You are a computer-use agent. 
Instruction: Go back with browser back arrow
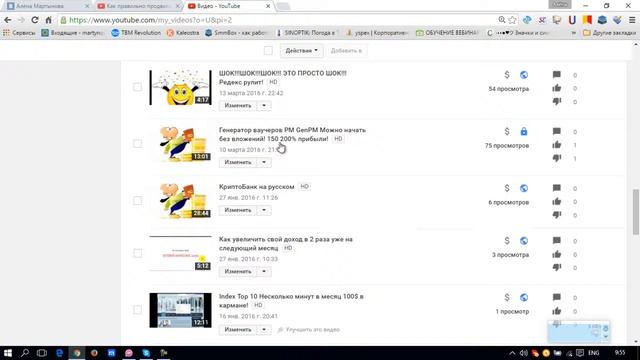[x=8, y=20]
